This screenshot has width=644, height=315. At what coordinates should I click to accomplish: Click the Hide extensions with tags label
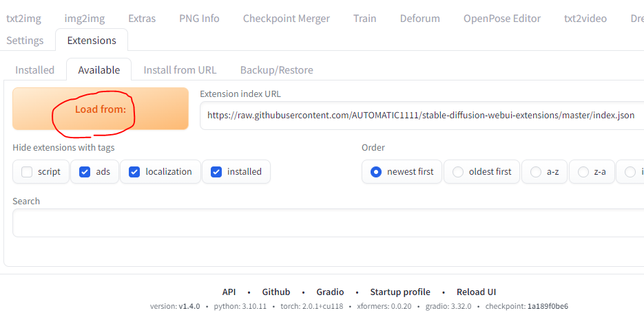coord(63,148)
